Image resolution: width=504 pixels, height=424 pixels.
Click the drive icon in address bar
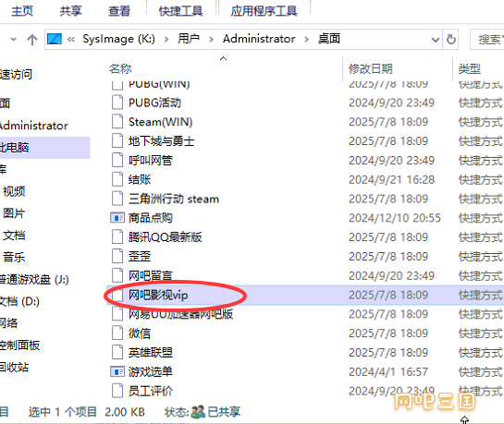55,39
